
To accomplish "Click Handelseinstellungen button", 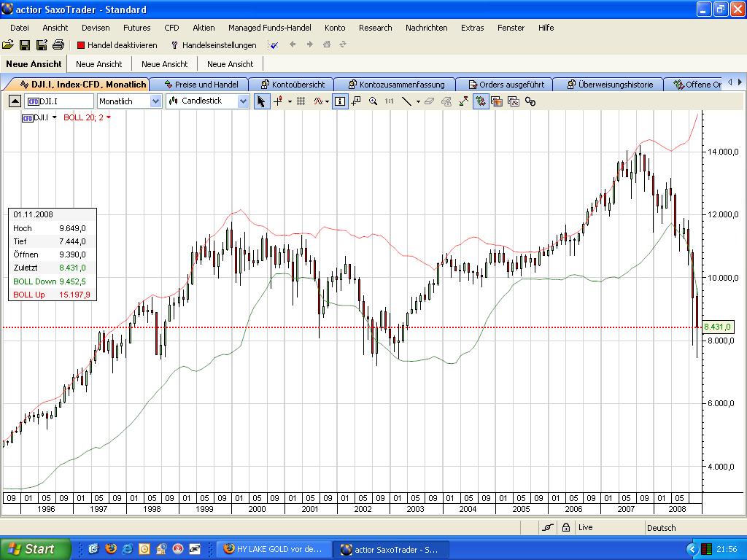I will coord(214,45).
